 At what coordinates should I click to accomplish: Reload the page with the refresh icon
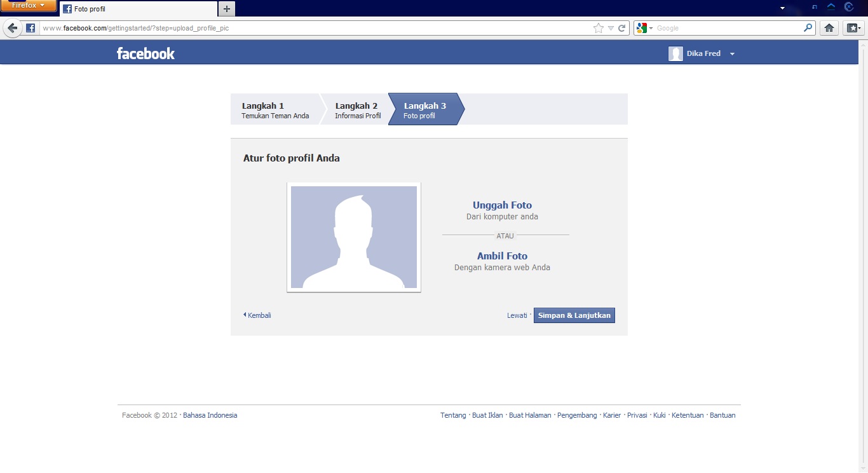click(622, 28)
